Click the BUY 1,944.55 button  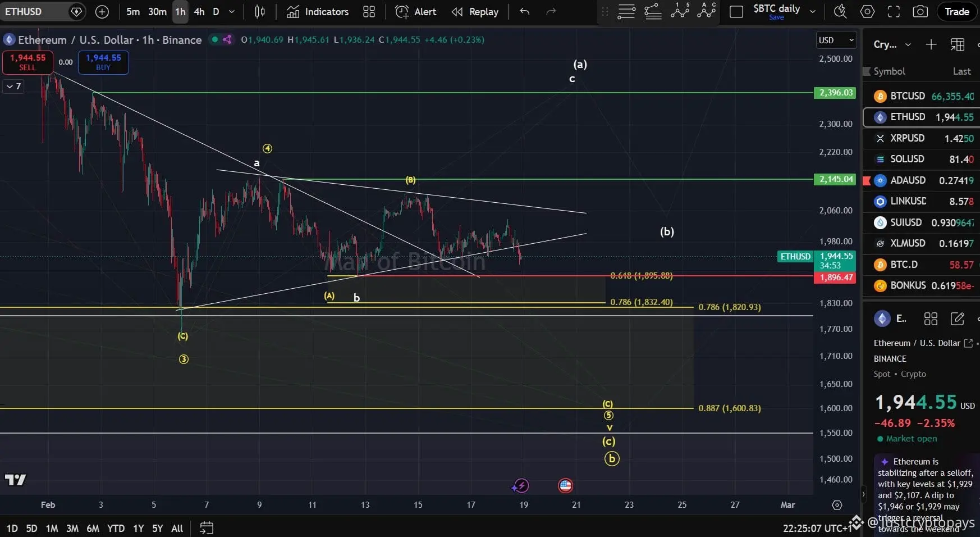[x=103, y=62]
